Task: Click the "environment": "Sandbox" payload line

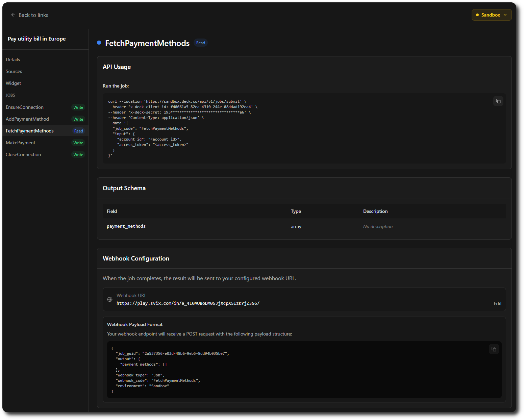Action: tap(142, 386)
